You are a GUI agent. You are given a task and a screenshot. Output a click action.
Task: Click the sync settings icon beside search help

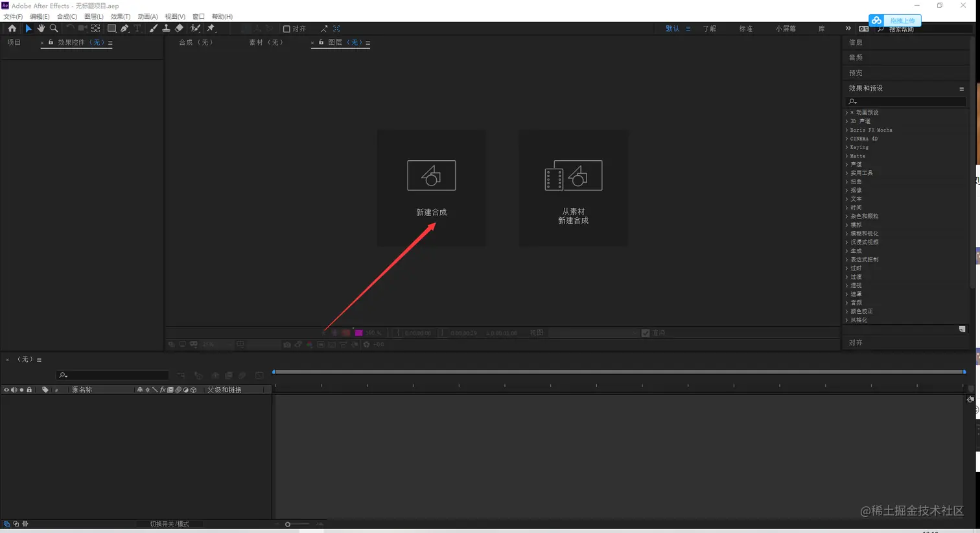(864, 29)
